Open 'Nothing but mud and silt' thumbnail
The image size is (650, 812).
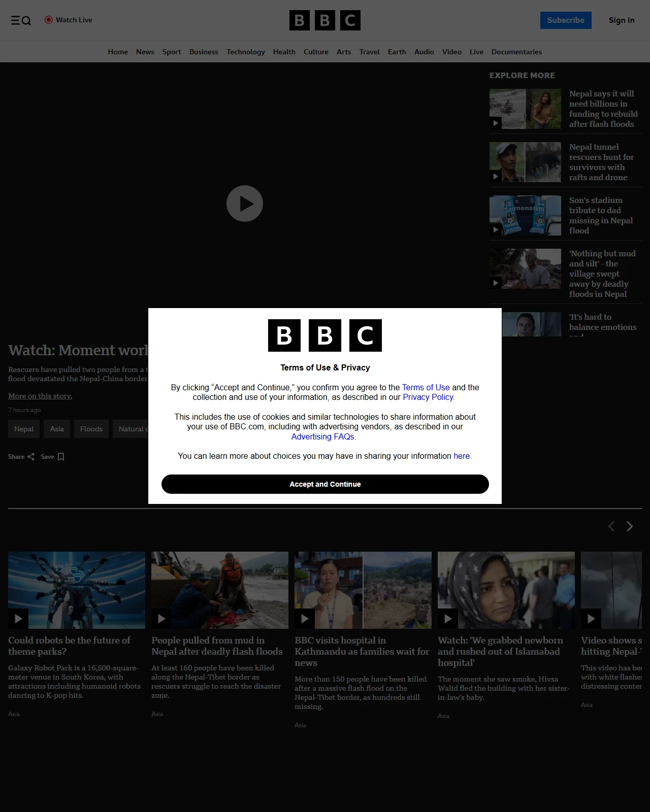click(x=525, y=268)
